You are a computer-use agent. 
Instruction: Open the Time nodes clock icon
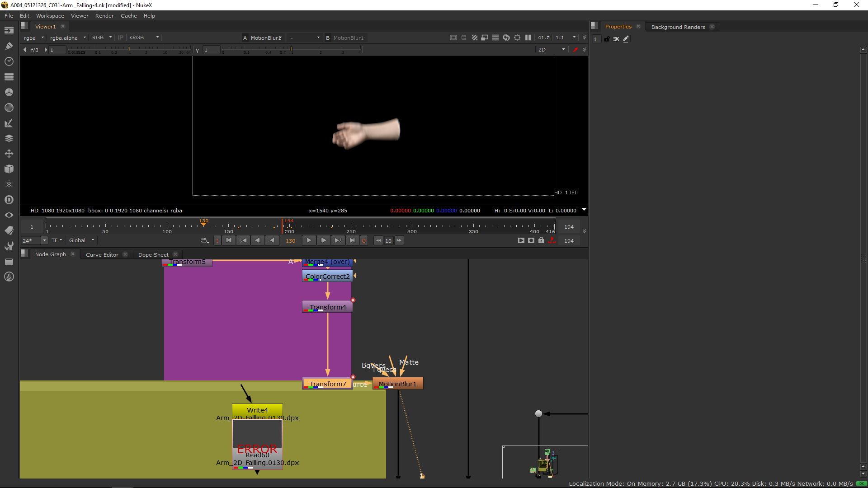point(9,61)
